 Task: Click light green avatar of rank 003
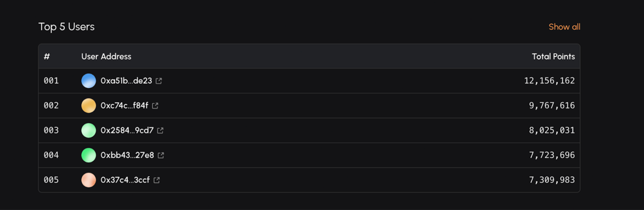tap(89, 130)
